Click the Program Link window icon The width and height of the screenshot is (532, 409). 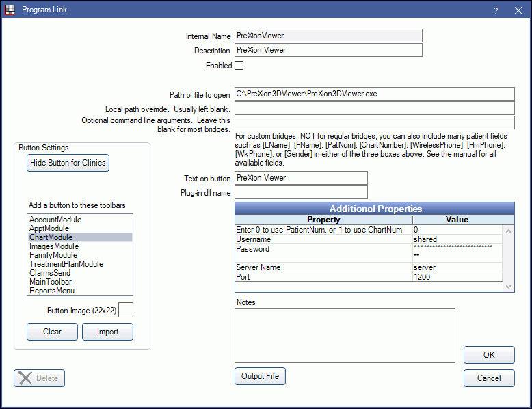[10, 10]
